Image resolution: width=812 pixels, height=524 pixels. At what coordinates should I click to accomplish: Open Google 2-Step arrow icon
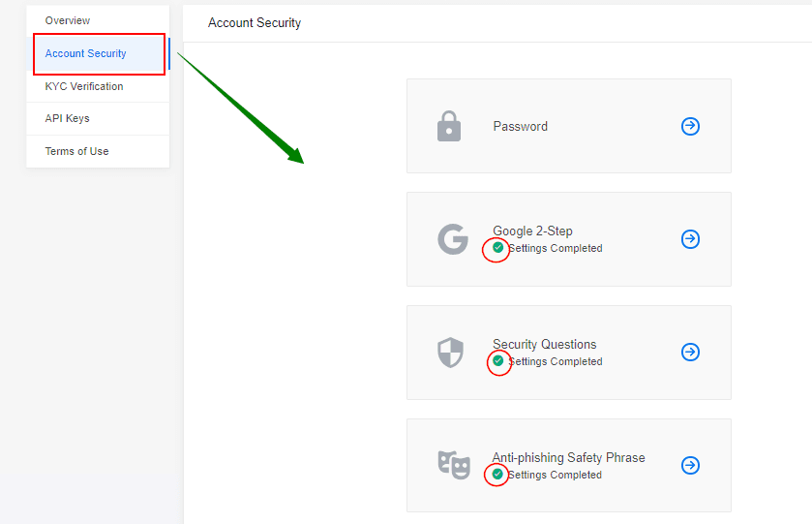690,239
